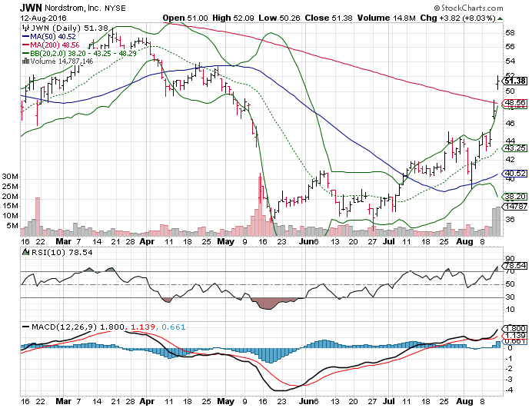Click the red 48.56 MA(200) axis tag

[x=514, y=102]
